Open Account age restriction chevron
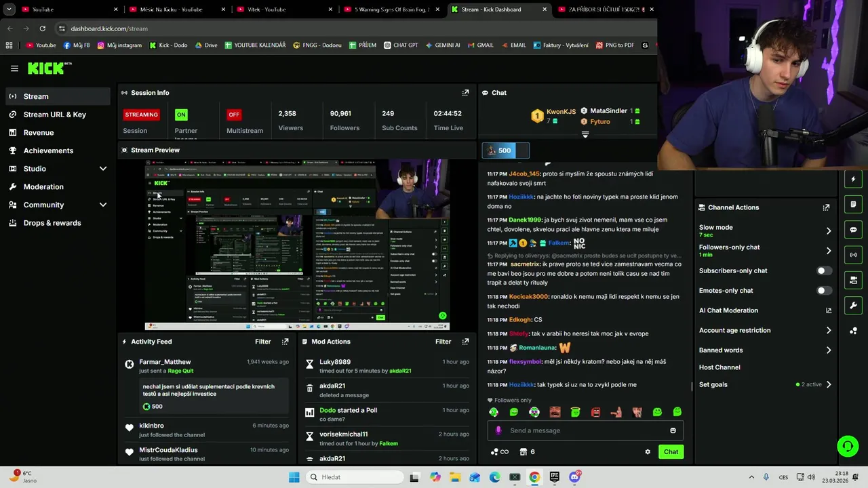Screen dimensions: 868x488 click(828, 330)
